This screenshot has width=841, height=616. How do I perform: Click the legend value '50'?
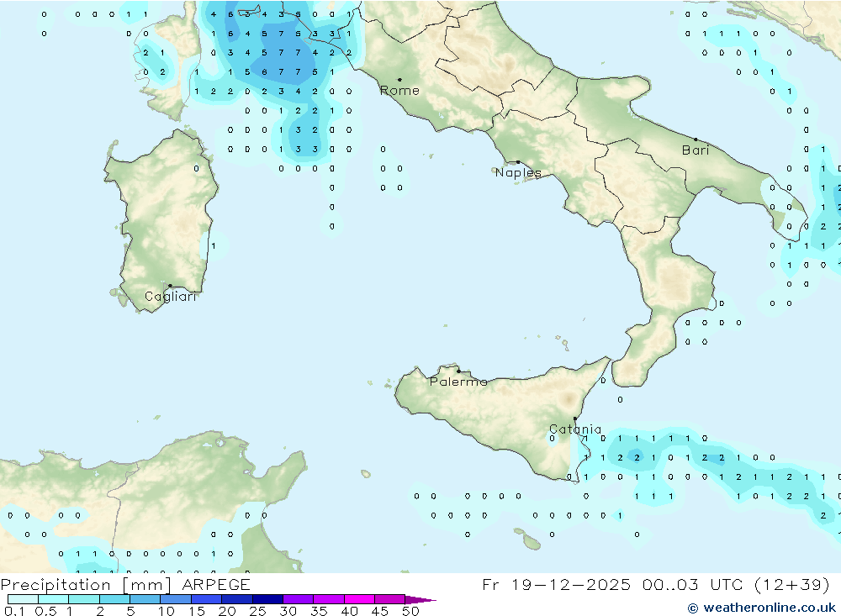(410, 611)
